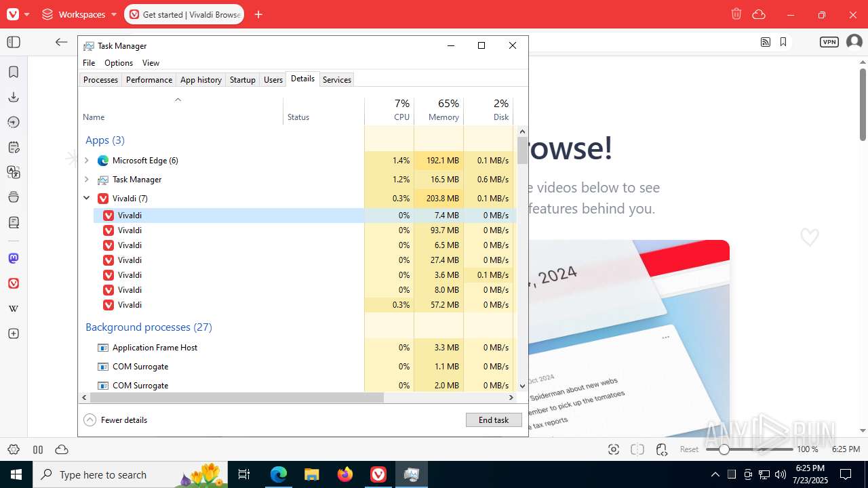The image size is (868, 488).
Task: Open the View menu in Task Manager
Action: [x=151, y=63]
